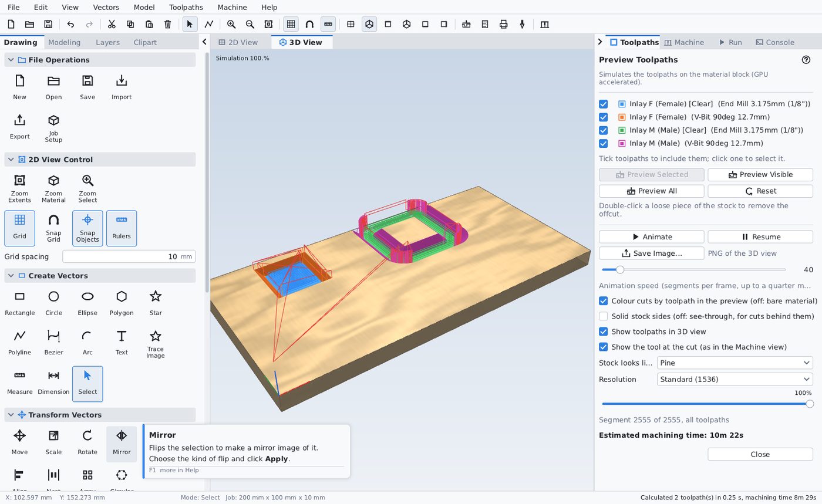Click the Export tool icon
This screenshot has height=504, width=822.
pyautogui.click(x=19, y=127)
